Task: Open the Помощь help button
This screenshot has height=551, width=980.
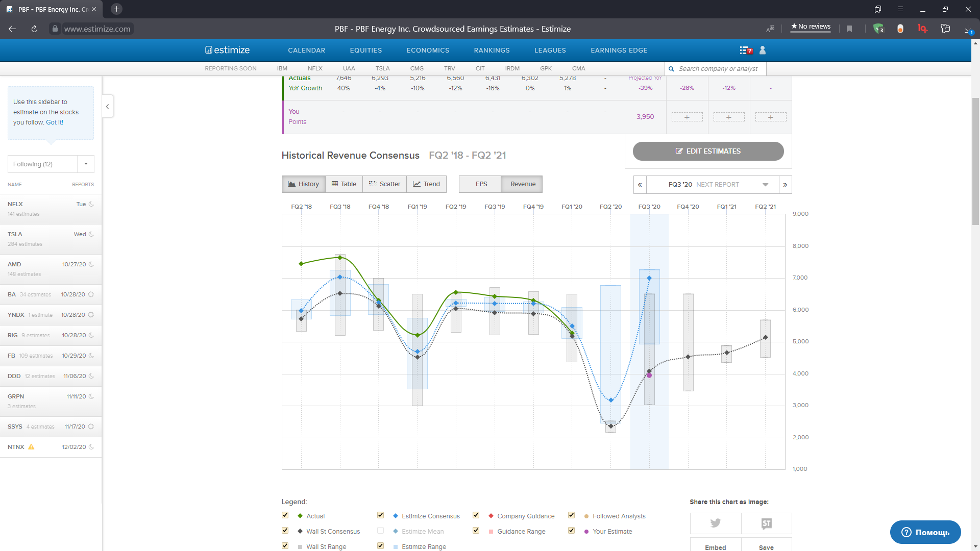Action: (925, 533)
